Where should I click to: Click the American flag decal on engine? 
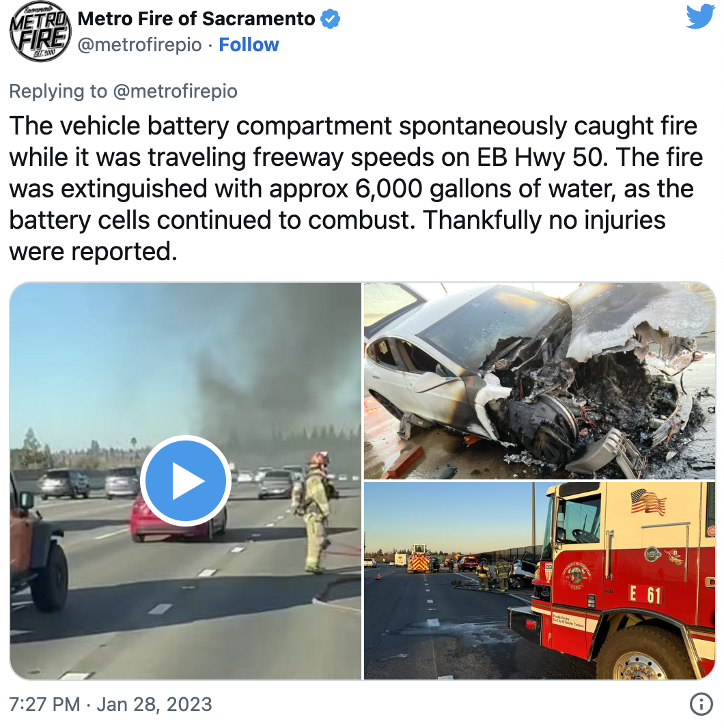[x=648, y=501]
